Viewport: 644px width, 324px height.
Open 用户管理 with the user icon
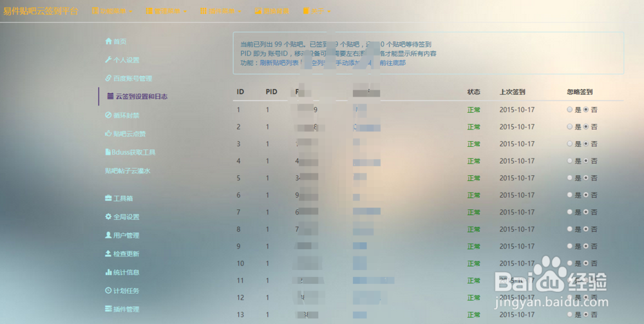click(122, 235)
